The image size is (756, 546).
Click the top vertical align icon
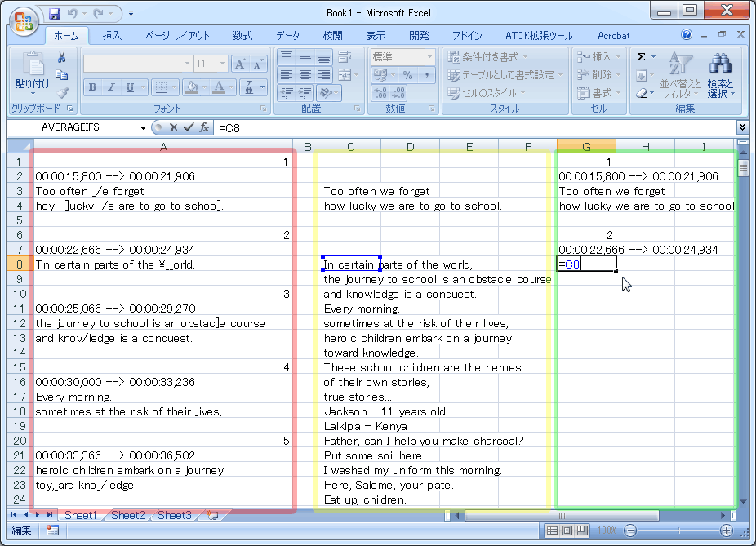point(287,57)
